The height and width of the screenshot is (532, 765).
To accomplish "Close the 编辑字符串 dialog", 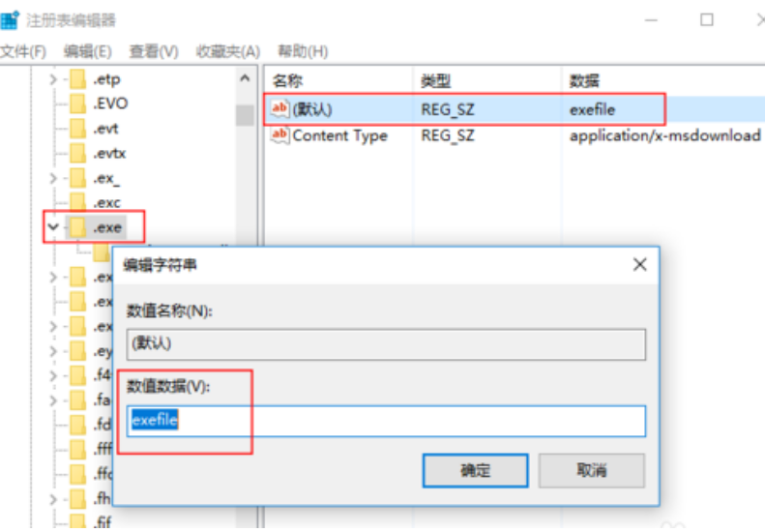I will click(x=639, y=264).
